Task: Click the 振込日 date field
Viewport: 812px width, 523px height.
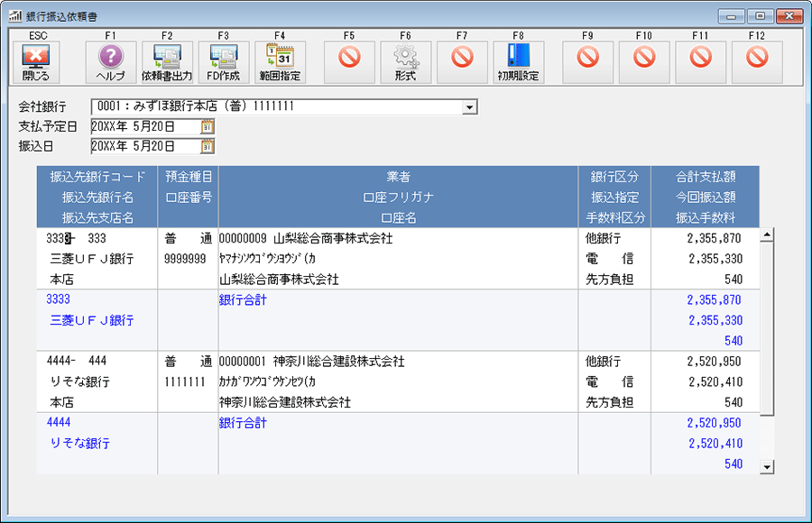Action: click(x=146, y=147)
